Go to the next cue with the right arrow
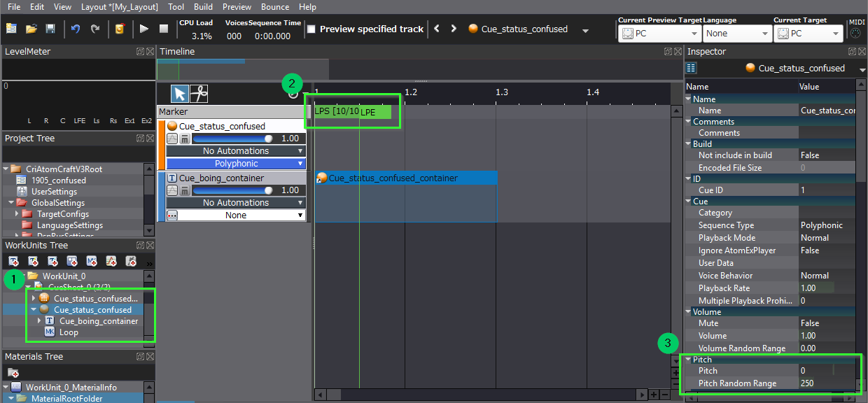This screenshot has height=403, width=868. pyautogui.click(x=454, y=29)
